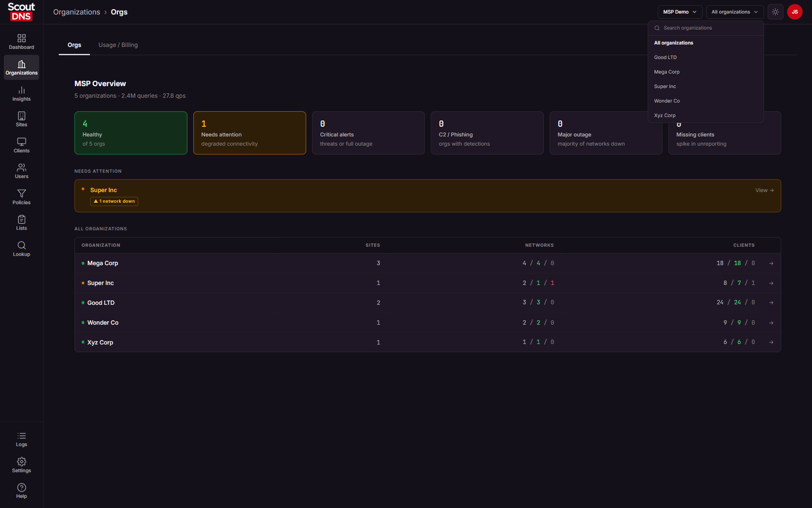Image resolution: width=812 pixels, height=508 pixels.
Task: Choose Super Inc from the dropdown list
Action: click(706, 87)
